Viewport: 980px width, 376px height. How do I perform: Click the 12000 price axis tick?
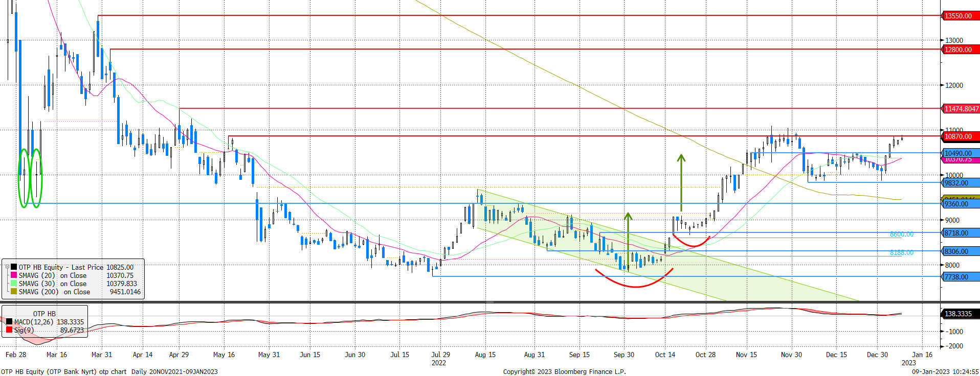pyautogui.click(x=954, y=85)
